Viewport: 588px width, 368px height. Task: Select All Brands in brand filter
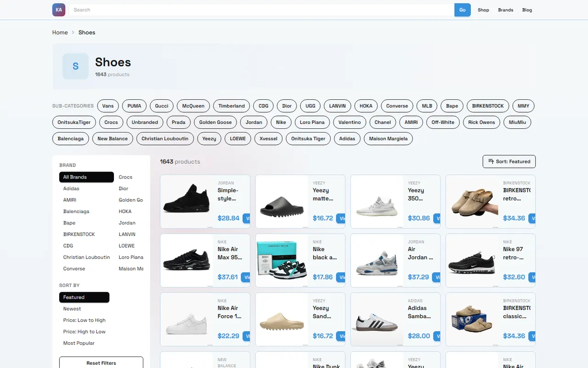click(86, 177)
